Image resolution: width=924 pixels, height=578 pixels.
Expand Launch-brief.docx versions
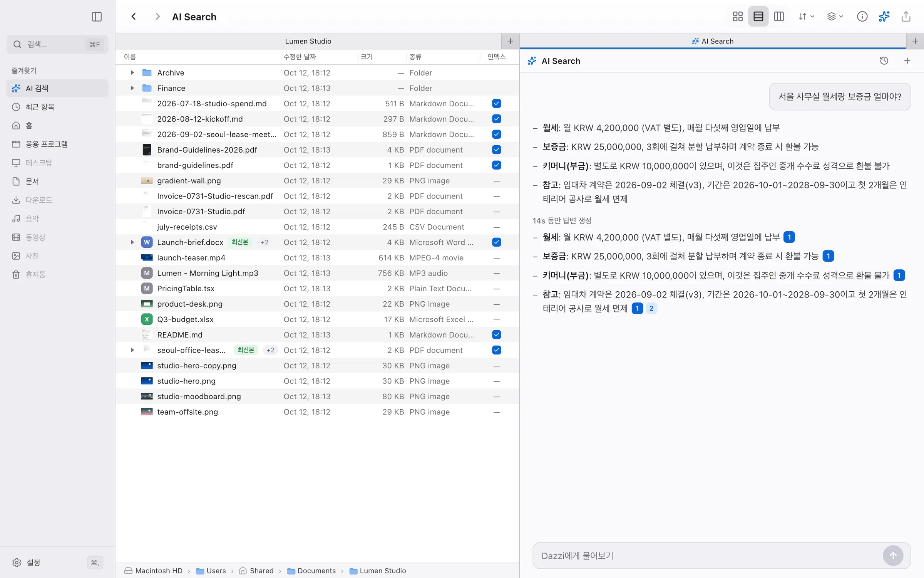point(132,242)
